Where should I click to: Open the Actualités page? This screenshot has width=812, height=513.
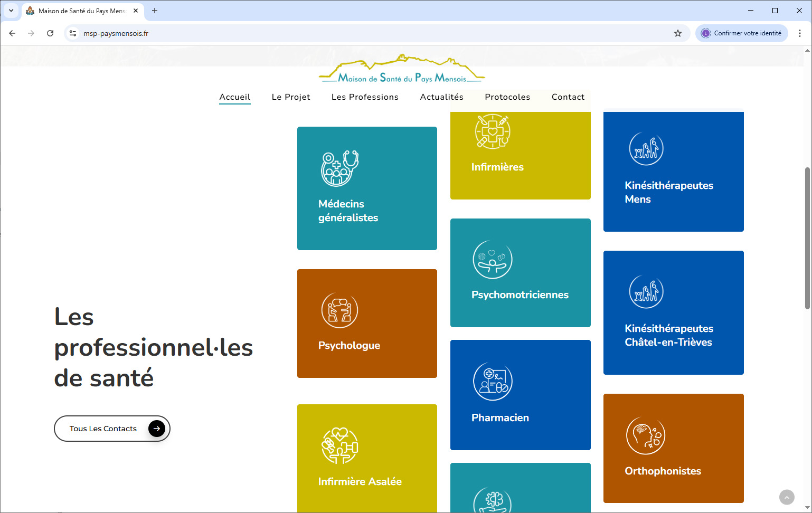[441, 97]
